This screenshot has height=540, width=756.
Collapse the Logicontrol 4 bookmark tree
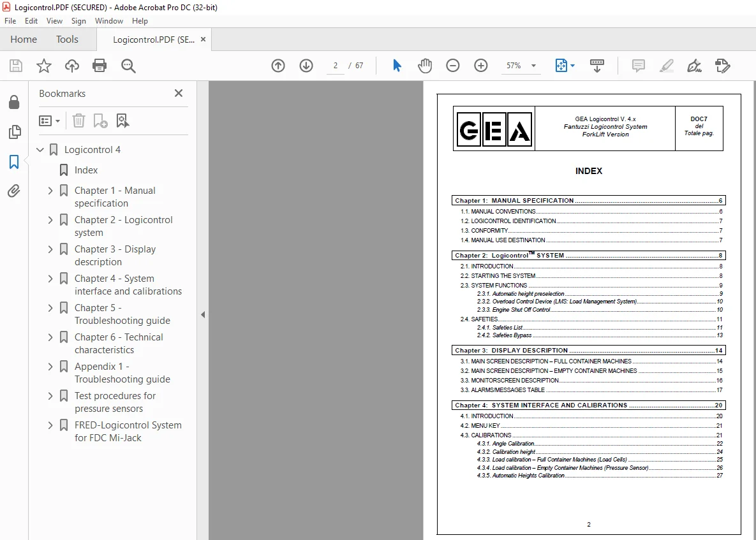(40, 150)
